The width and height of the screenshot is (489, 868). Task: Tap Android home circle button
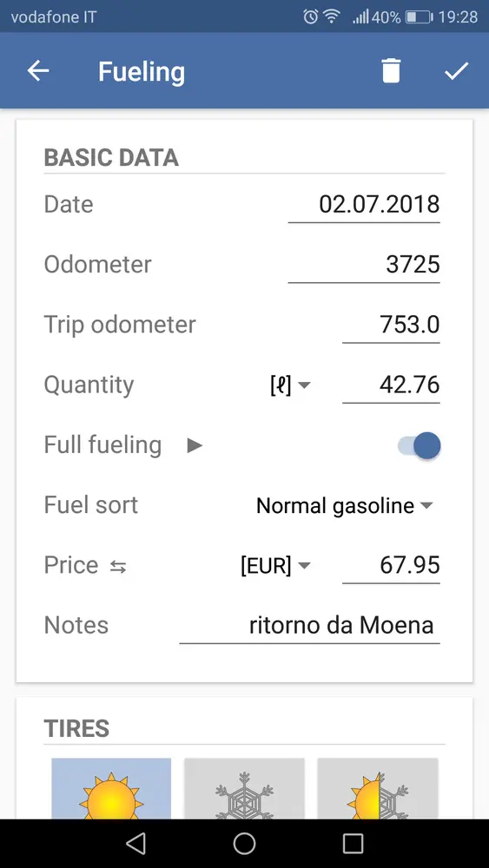point(244,843)
